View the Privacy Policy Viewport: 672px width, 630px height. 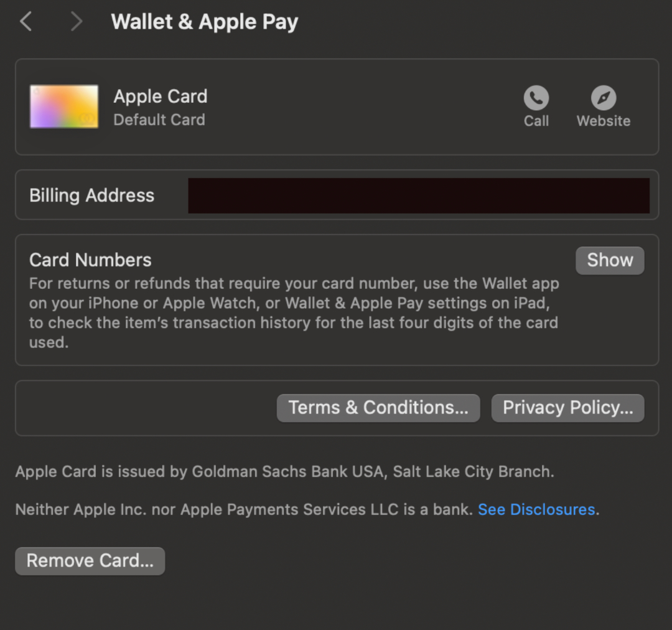(x=567, y=408)
